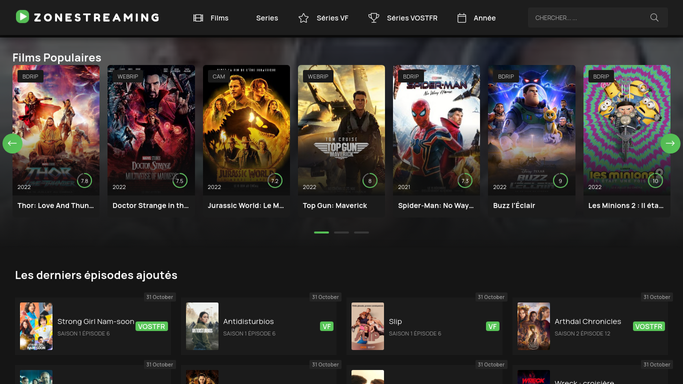Image resolution: width=683 pixels, height=384 pixels.
Task: Select second carousel page indicator
Action: pyautogui.click(x=342, y=232)
